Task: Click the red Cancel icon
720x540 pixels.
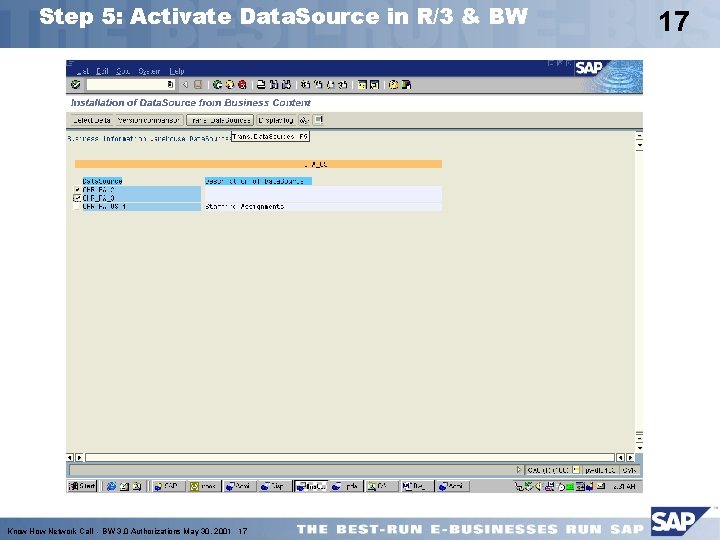Action: coord(242,84)
